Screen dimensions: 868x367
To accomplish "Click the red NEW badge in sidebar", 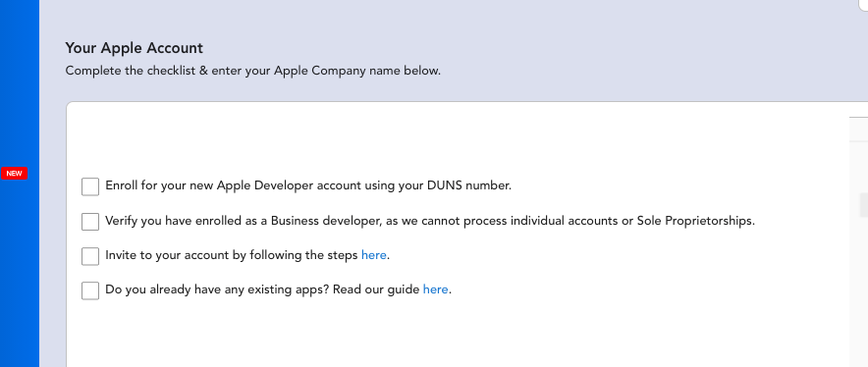I will point(14,174).
